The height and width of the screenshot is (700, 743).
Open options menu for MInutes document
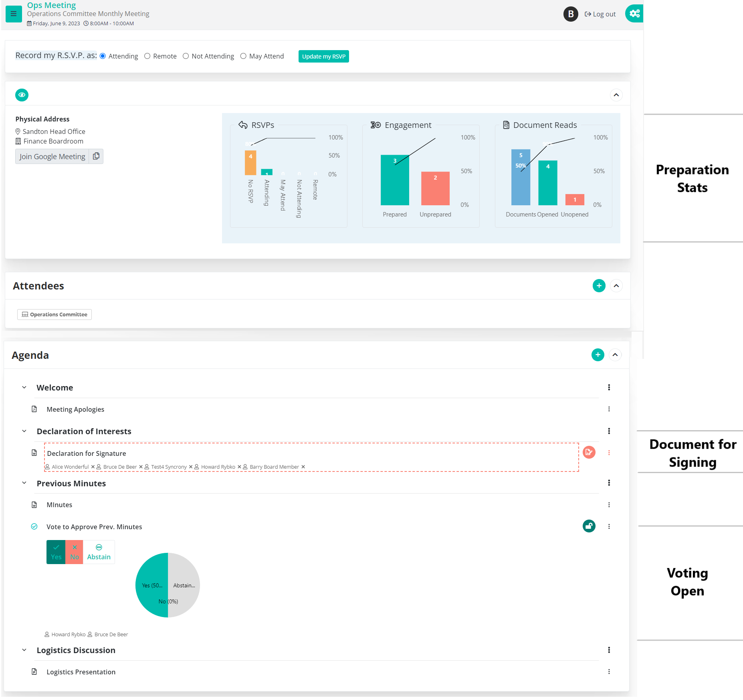click(609, 505)
